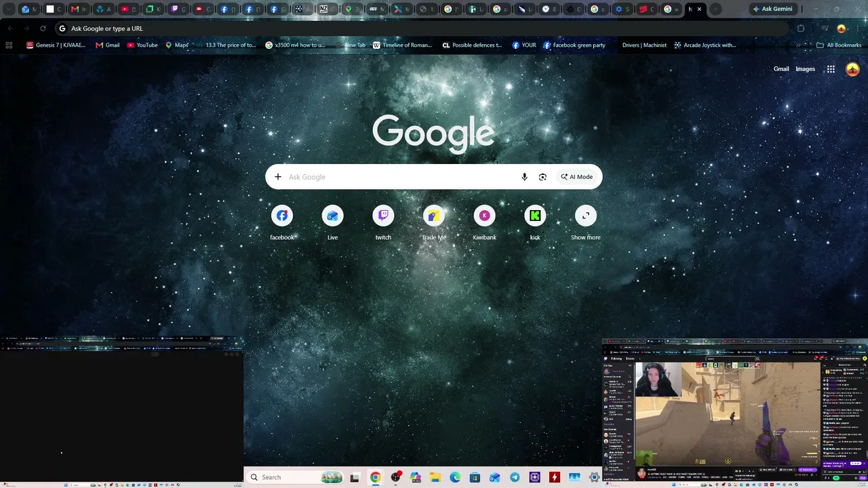Open Ask Gemini in the tab strip
868x488 pixels.
(x=772, y=9)
